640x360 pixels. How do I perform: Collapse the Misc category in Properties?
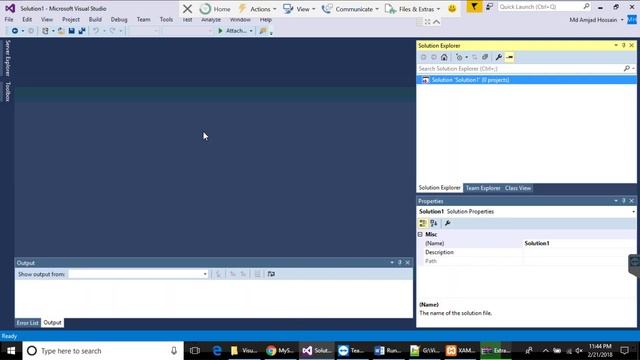(420, 235)
